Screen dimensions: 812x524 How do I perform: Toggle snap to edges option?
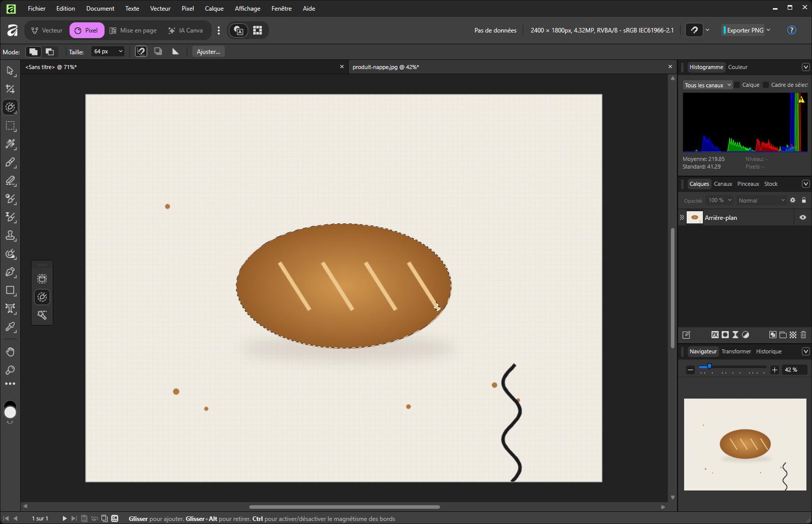141,51
